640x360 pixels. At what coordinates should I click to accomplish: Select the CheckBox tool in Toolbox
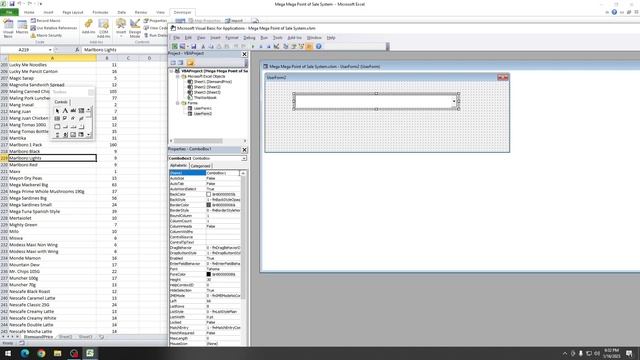click(65, 118)
